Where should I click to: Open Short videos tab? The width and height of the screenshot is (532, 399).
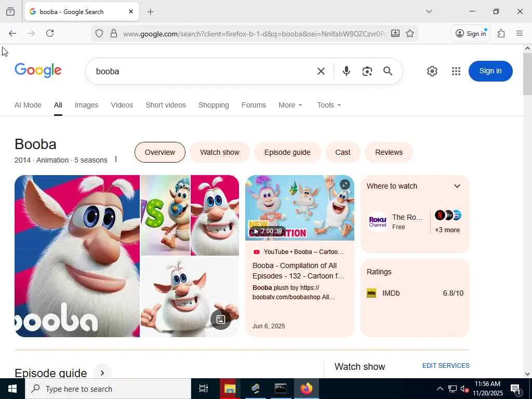tap(166, 105)
